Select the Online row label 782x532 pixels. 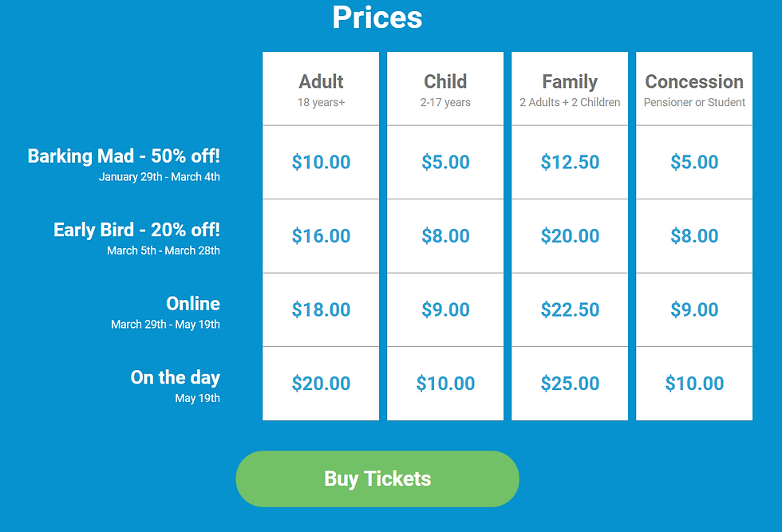point(193,304)
